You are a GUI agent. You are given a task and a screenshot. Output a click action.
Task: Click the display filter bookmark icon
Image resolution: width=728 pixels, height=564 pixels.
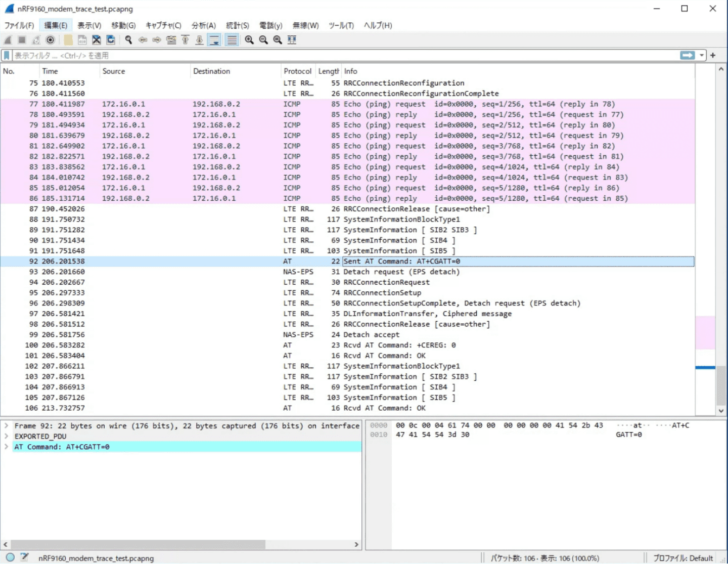click(7, 55)
